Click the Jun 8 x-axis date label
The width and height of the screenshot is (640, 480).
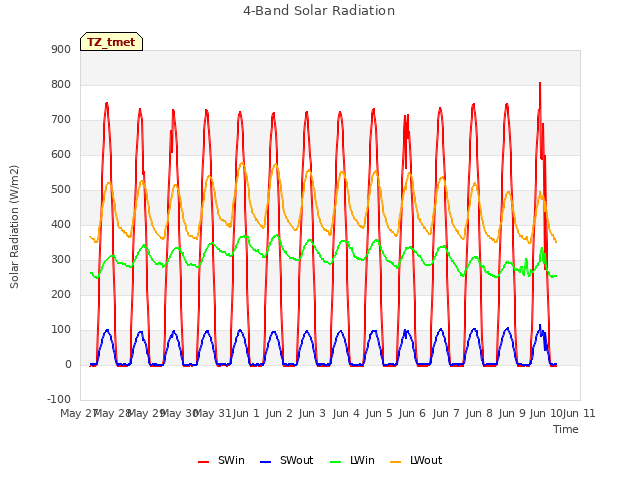(479, 413)
